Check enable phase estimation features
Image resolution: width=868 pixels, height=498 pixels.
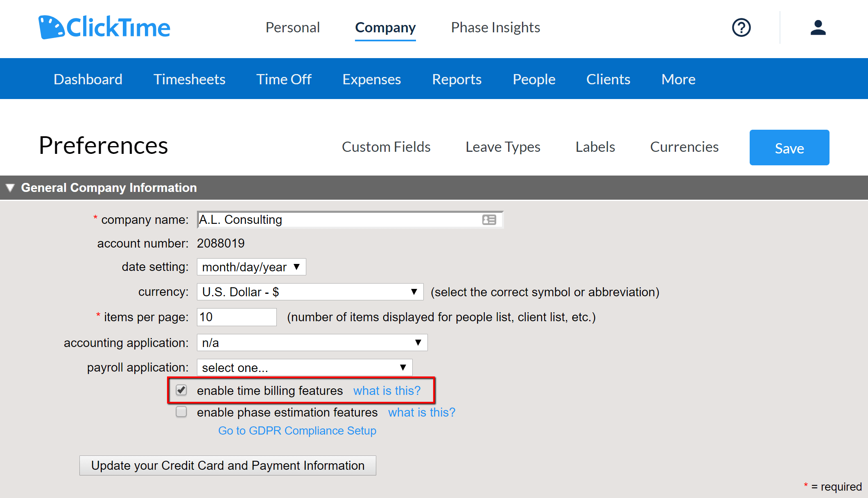[181, 412]
